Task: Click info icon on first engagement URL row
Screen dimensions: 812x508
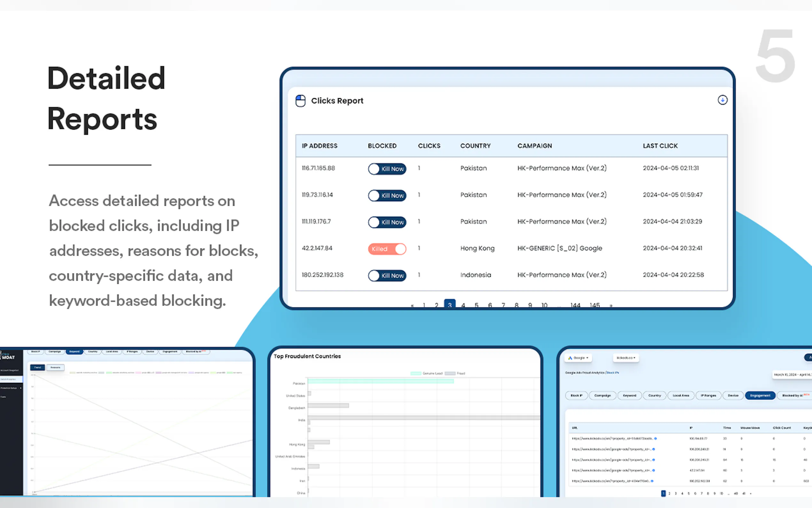Action: point(655,439)
